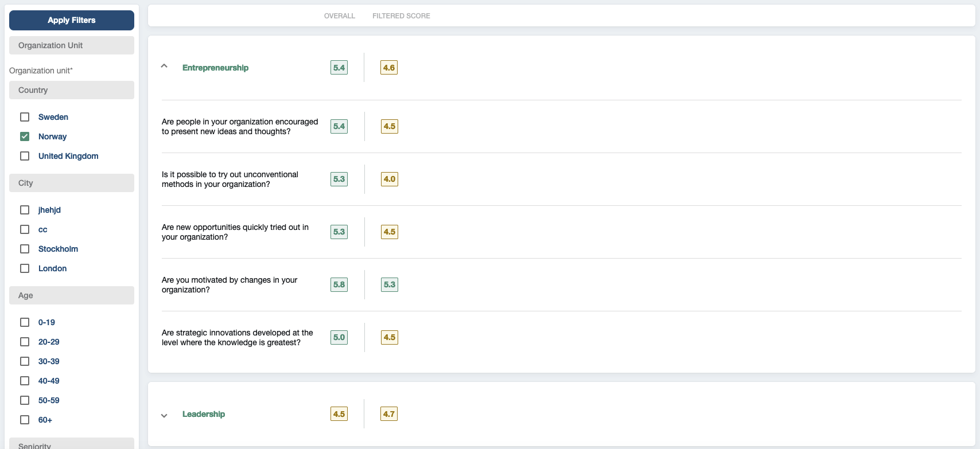Click the Organization Unit filter header

tap(72, 45)
